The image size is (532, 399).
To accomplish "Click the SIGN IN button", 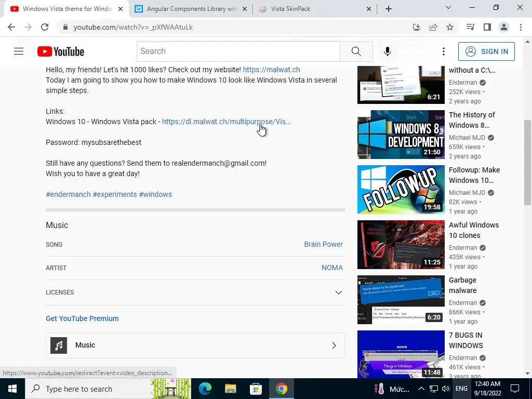I will (x=486, y=51).
